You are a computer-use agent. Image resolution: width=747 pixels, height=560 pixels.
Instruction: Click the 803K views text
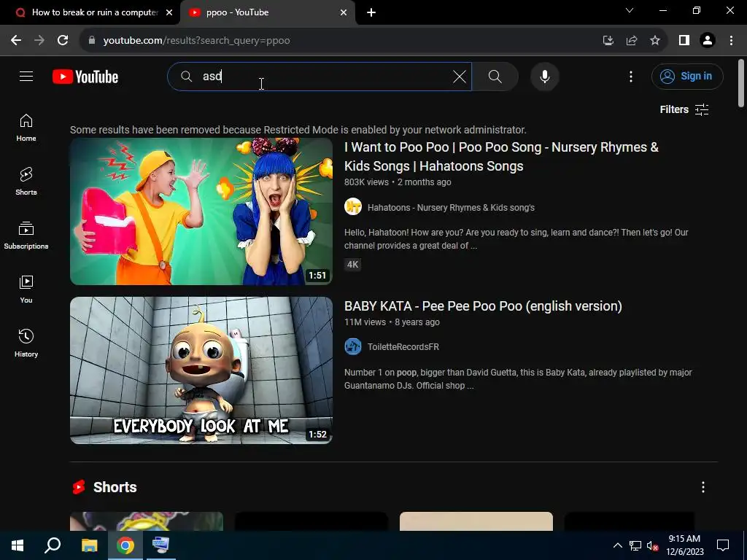(x=366, y=182)
